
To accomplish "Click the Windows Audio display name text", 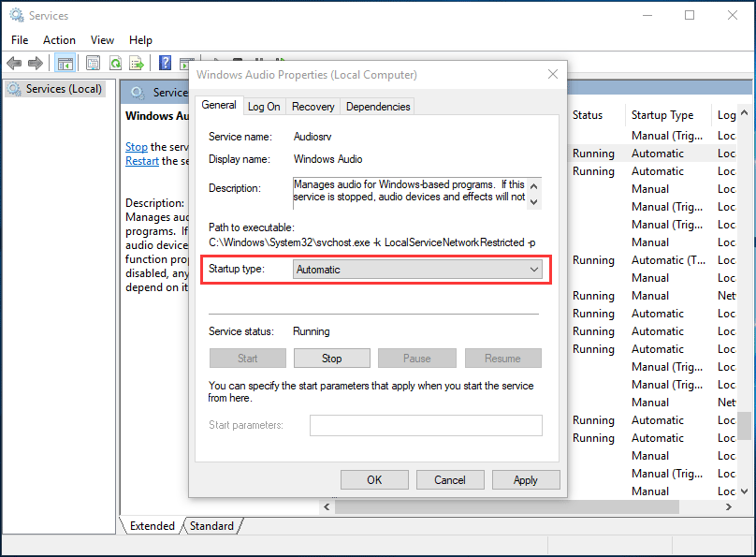I will (x=327, y=159).
